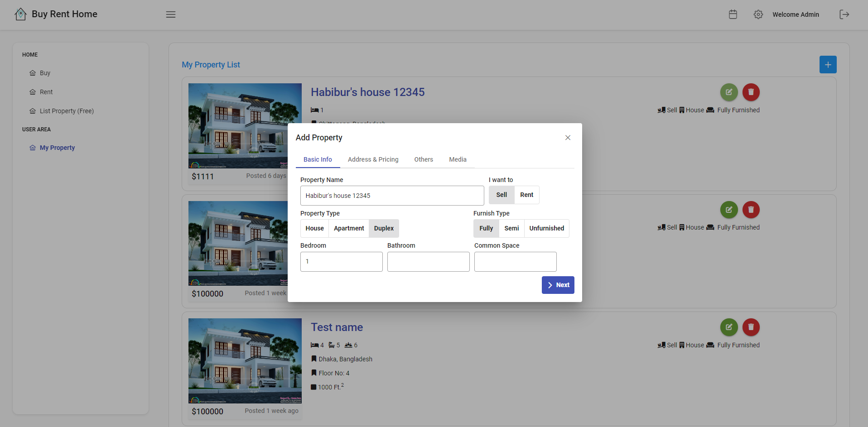The width and height of the screenshot is (868, 427).
Task: Click the blue plus add property button
Action: tap(828, 65)
